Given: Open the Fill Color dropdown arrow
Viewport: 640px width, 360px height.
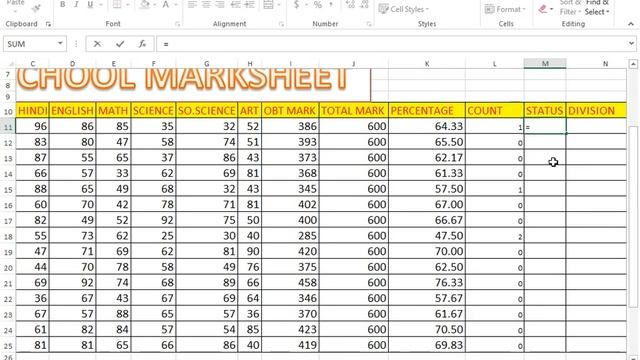Looking at the screenshot, I should tap(155, 5).
